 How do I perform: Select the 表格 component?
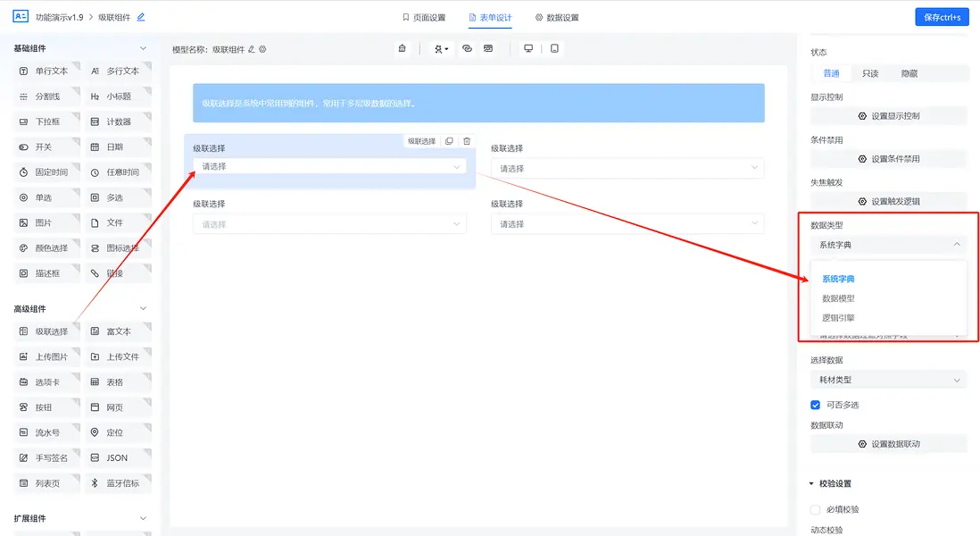coord(118,382)
